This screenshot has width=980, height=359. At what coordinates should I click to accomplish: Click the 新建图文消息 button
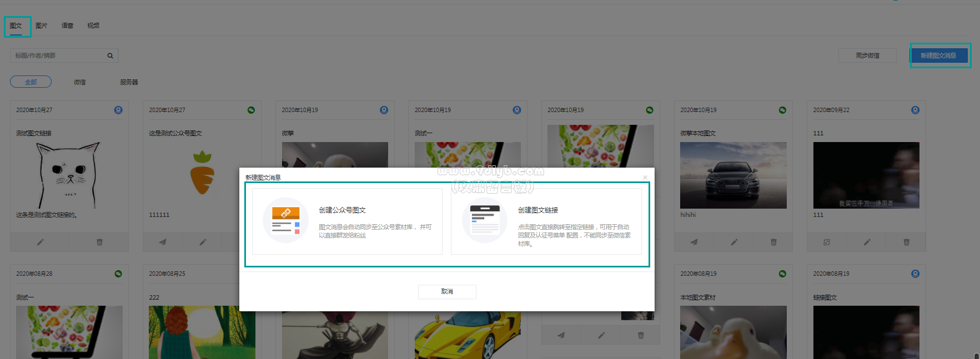(938, 55)
